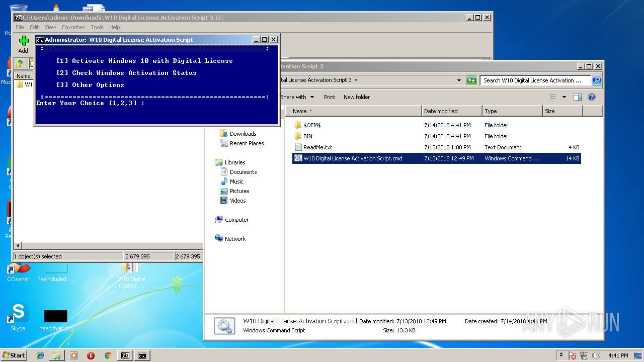
Task: Click the 7-Zip taskbar button
Action: coord(125,355)
